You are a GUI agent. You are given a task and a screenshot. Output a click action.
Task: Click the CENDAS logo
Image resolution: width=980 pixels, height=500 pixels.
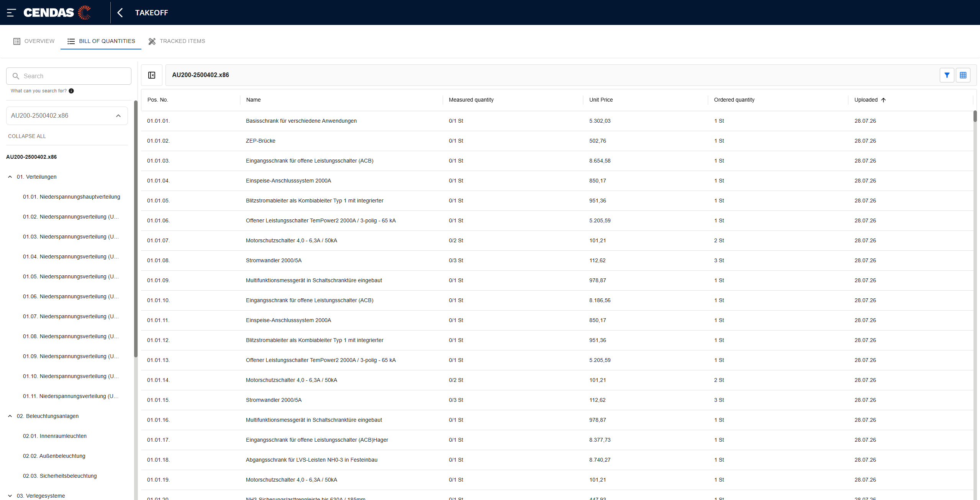point(57,13)
